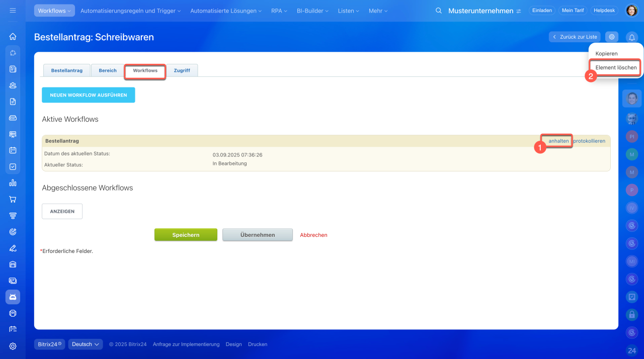
Task: Open settings gear at sidebar bottom
Action: pos(13,346)
